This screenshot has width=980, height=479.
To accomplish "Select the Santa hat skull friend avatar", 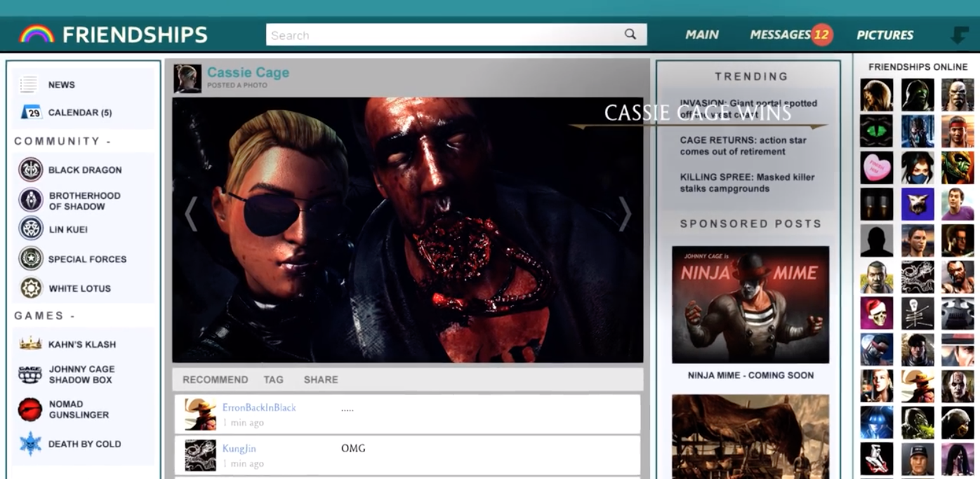I will click(x=877, y=313).
